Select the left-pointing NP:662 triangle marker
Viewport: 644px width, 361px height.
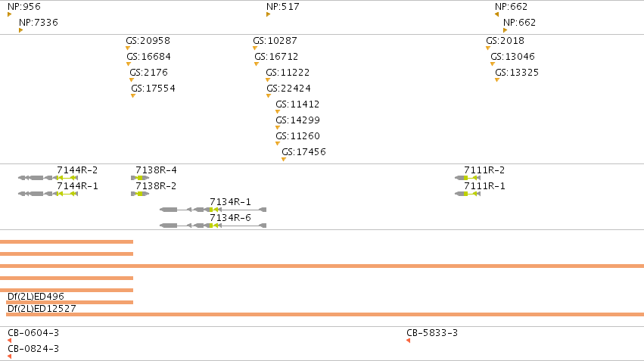pyautogui.click(x=496, y=14)
